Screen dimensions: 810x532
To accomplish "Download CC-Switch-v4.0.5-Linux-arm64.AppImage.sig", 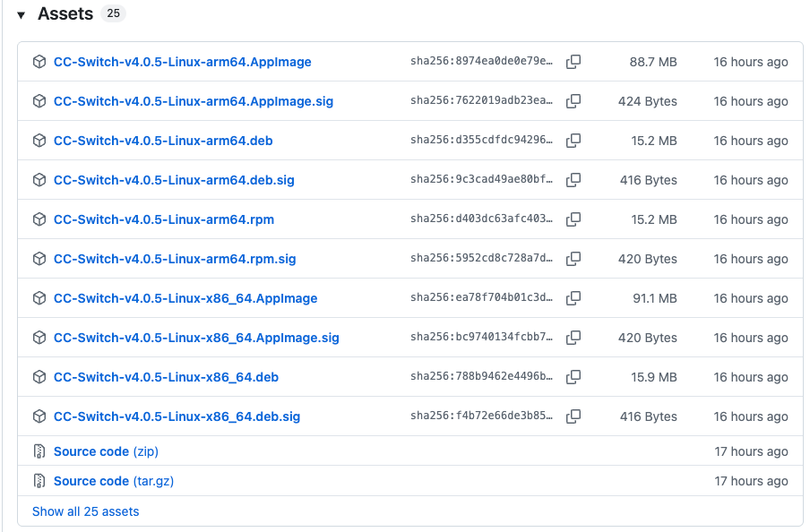I will [x=194, y=101].
